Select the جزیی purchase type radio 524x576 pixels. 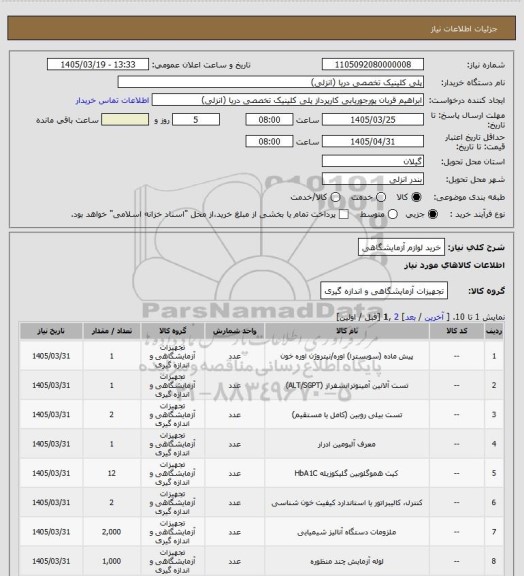coord(433,214)
